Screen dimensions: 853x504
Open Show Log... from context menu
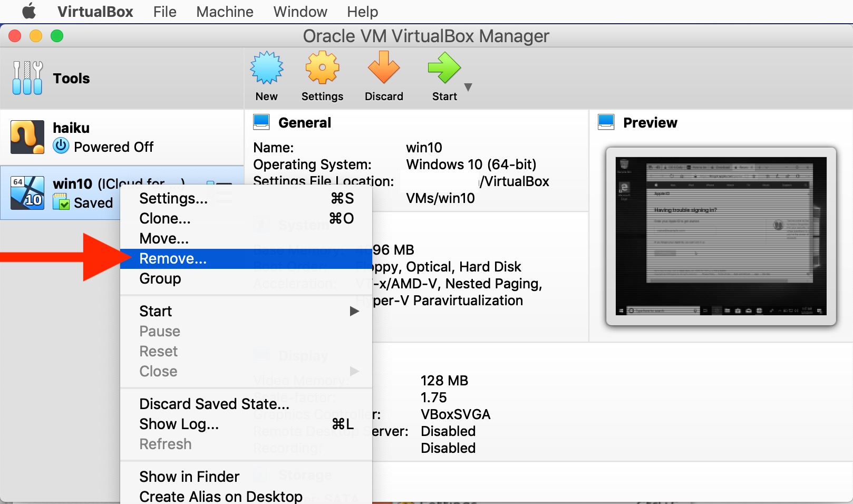point(179,424)
